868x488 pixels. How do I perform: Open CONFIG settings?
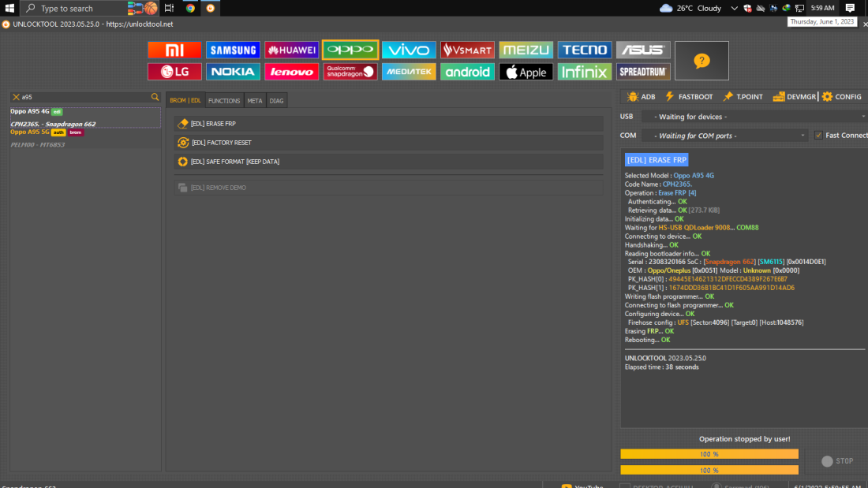coord(842,96)
